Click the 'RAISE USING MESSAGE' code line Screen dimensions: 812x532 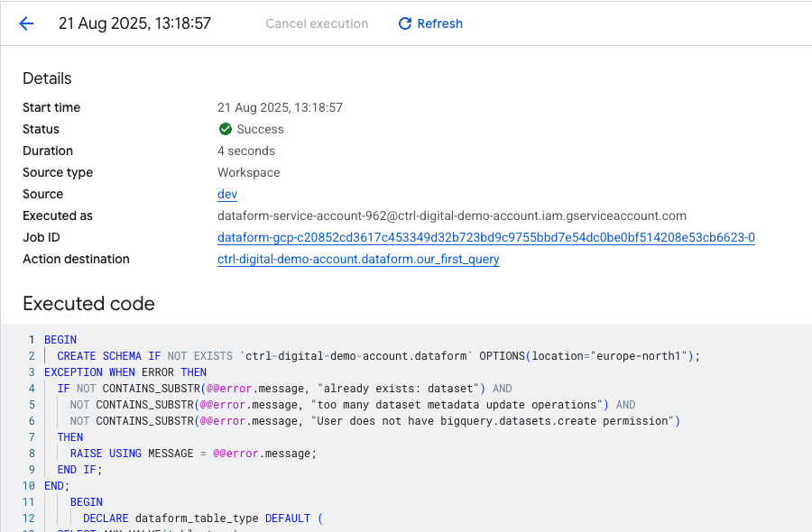tap(193, 454)
